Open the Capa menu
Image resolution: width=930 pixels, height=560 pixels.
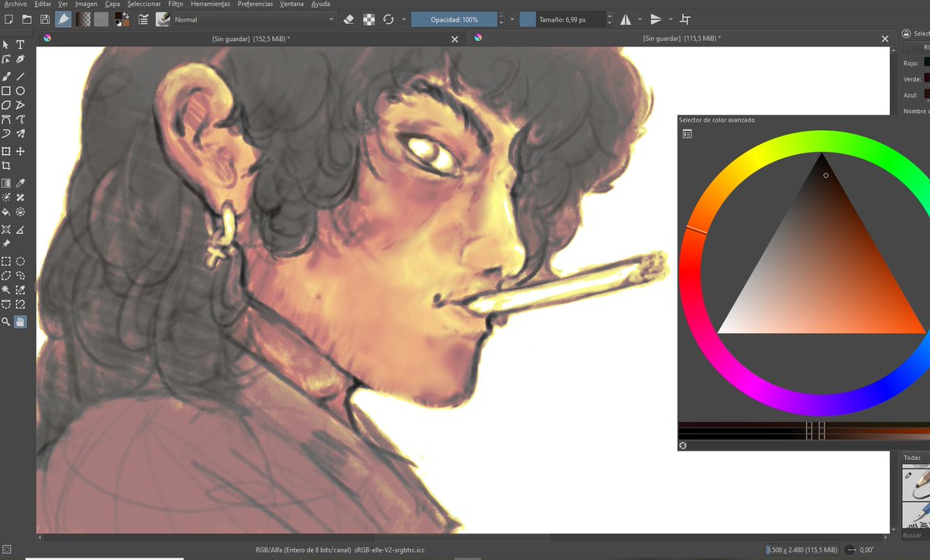tap(112, 4)
